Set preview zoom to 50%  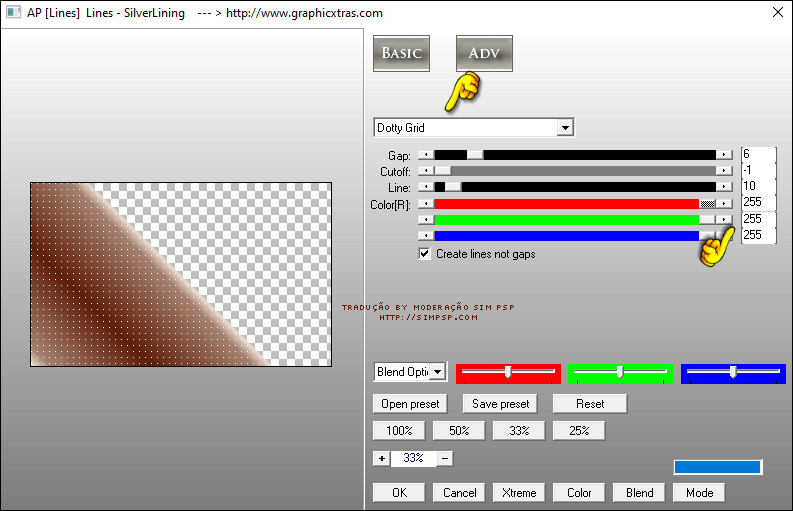coord(458,431)
